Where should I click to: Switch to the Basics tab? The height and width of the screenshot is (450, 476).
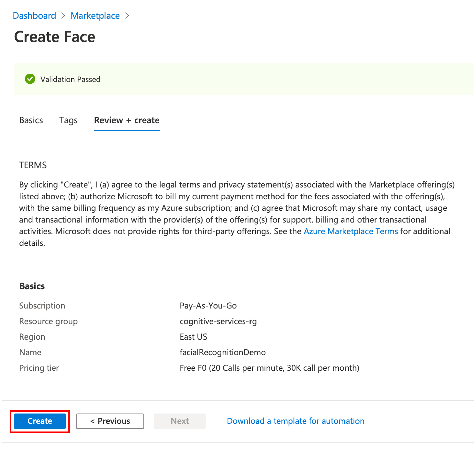(31, 120)
